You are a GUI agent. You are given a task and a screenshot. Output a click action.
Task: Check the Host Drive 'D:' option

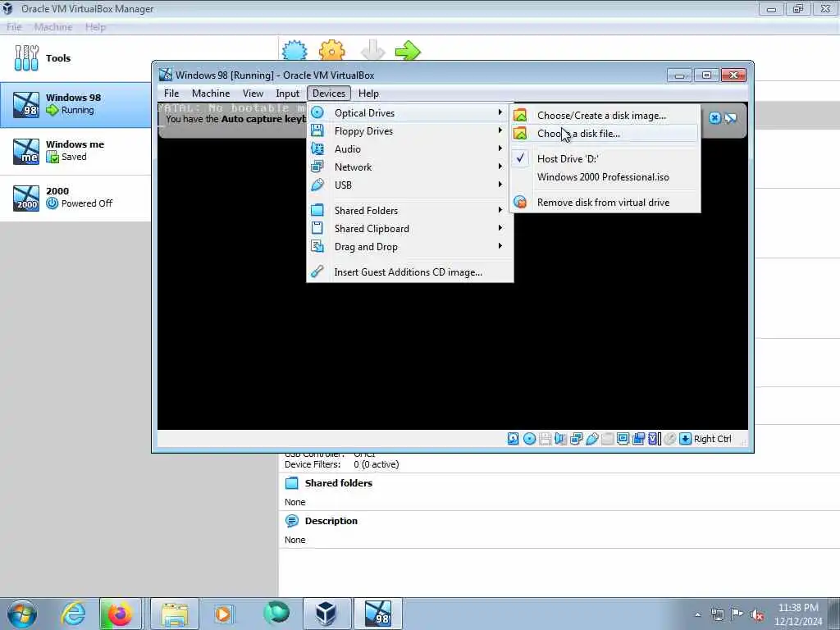click(x=605, y=159)
